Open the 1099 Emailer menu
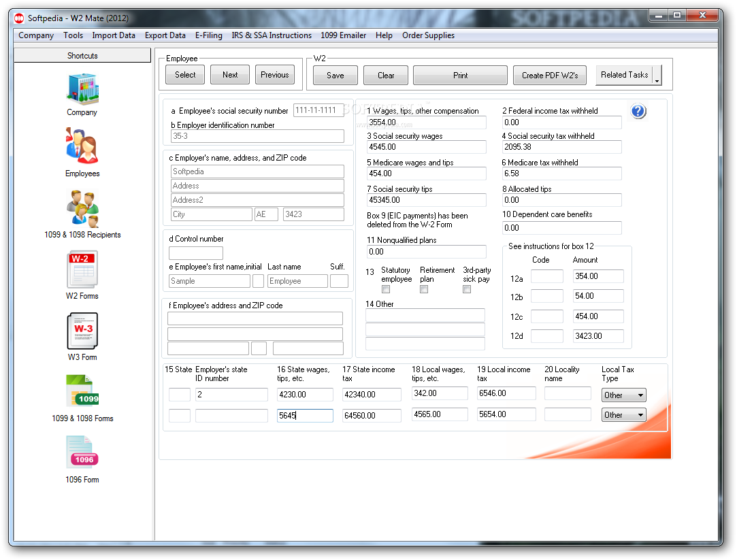 click(344, 35)
